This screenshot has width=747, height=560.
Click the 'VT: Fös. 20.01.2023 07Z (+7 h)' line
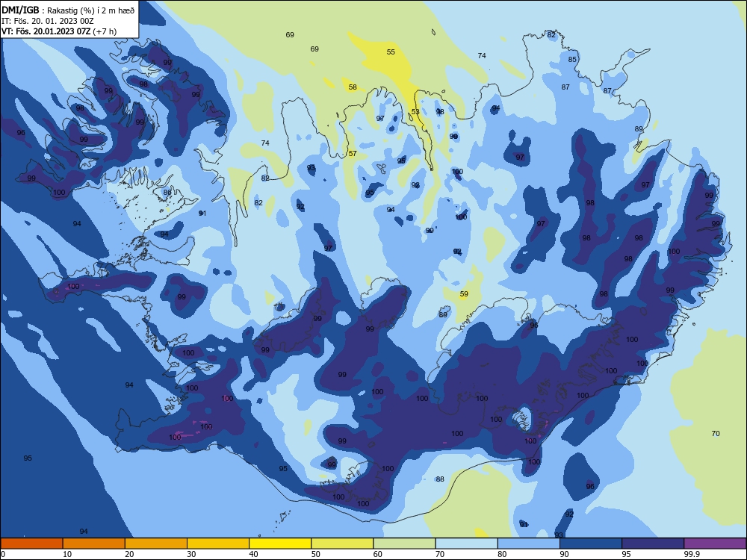[x=59, y=31]
